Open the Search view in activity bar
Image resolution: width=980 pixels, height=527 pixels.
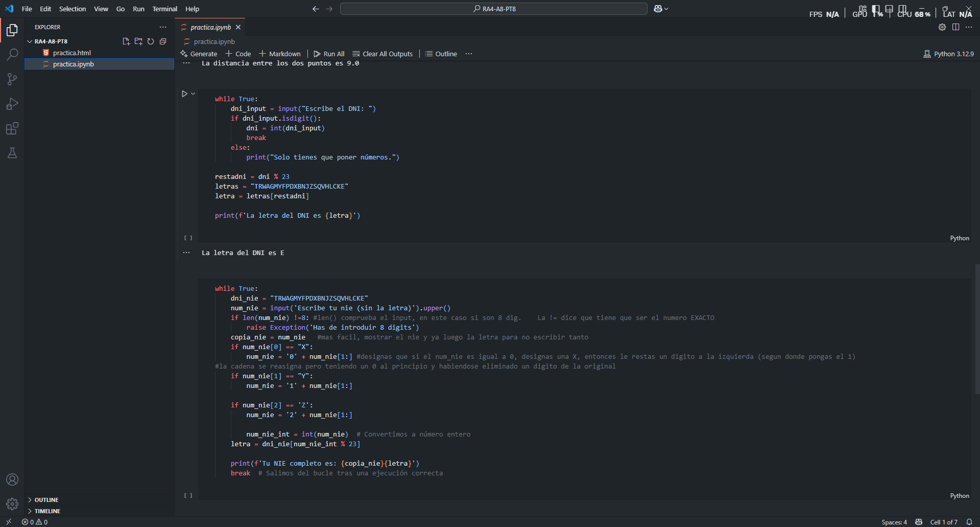tap(12, 54)
